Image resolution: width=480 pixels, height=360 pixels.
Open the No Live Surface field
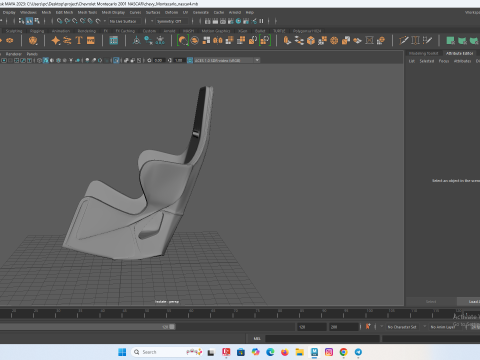(x=126, y=21)
